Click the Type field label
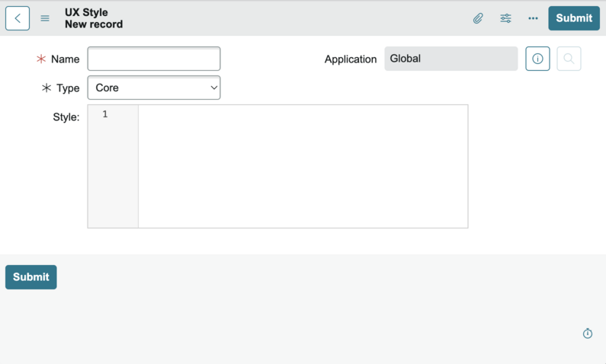The image size is (606, 364). click(x=68, y=88)
